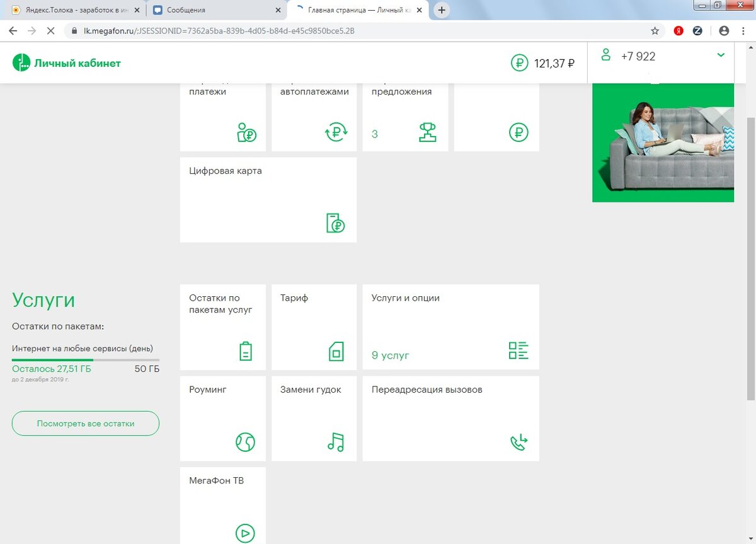
Task: Open Остатки по пакетам услуг tile title
Action: pos(220,304)
